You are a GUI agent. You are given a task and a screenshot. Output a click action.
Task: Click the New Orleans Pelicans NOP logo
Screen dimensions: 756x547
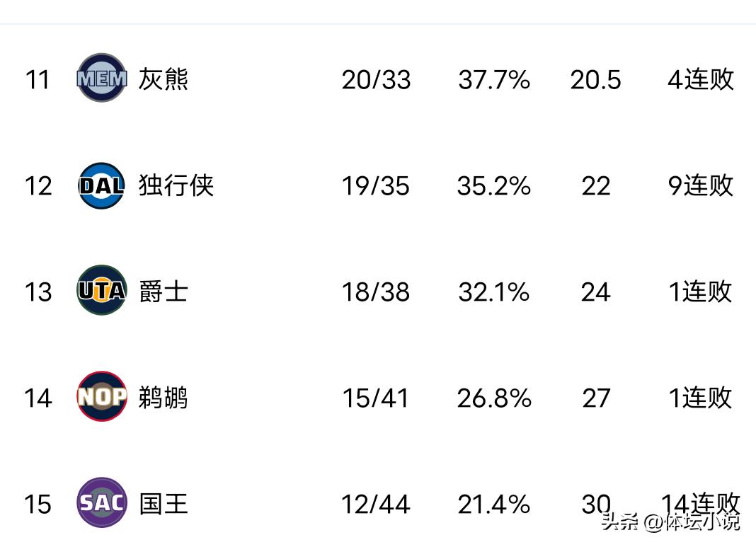click(x=101, y=397)
